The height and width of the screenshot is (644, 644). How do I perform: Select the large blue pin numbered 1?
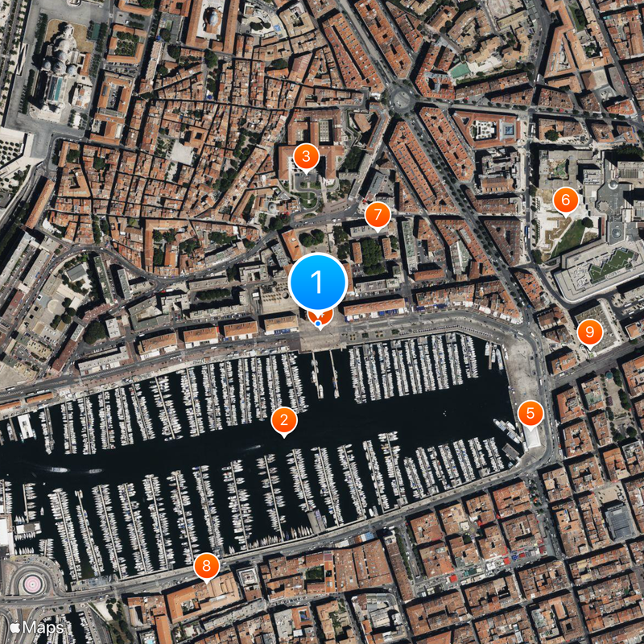coord(318,283)
